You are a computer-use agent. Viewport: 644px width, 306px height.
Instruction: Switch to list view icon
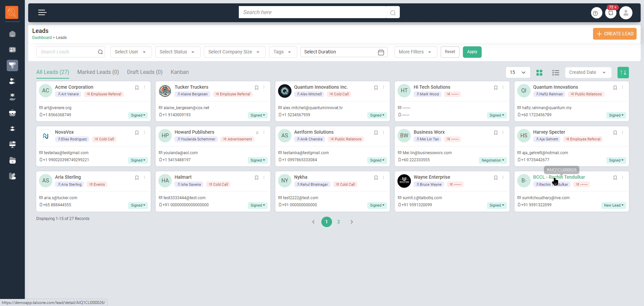[x=555, y=73]
